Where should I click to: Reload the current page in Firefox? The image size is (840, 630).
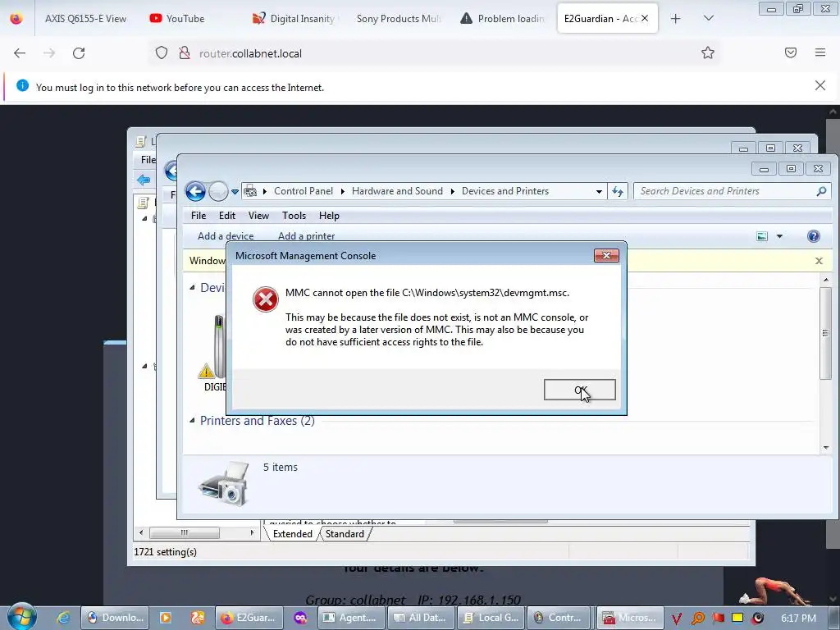(x=79, y=53)
